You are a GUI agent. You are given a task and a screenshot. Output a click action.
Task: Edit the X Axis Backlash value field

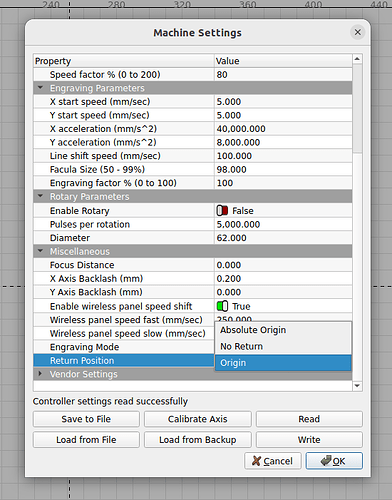pyautogui.click(x=283, y=278)
